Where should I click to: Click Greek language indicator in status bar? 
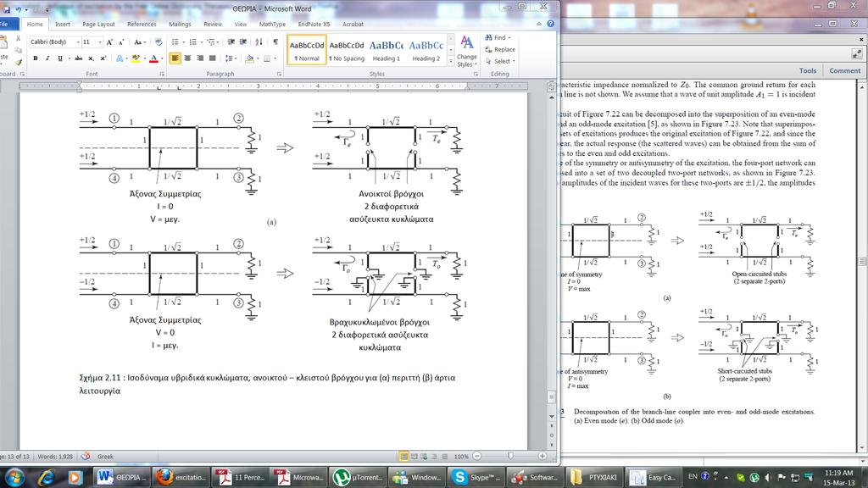105,457
